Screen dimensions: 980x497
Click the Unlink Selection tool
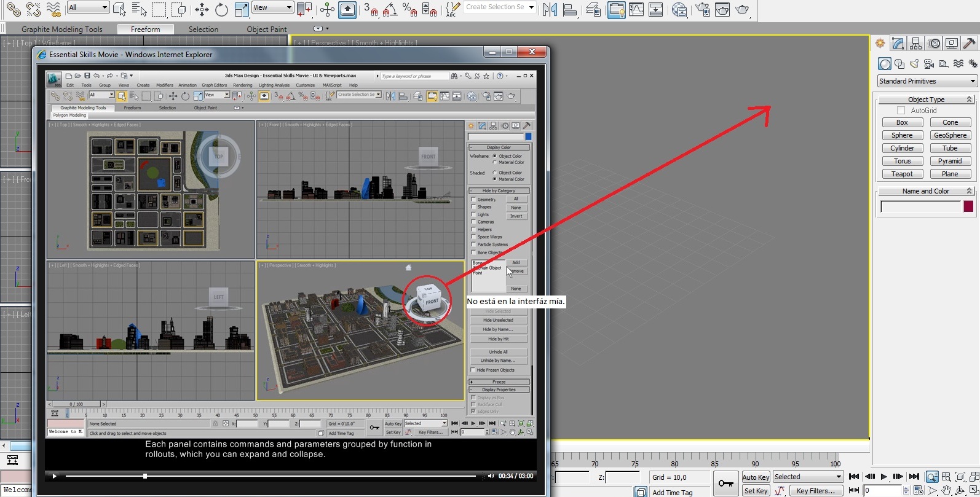[x=33, y=9]
